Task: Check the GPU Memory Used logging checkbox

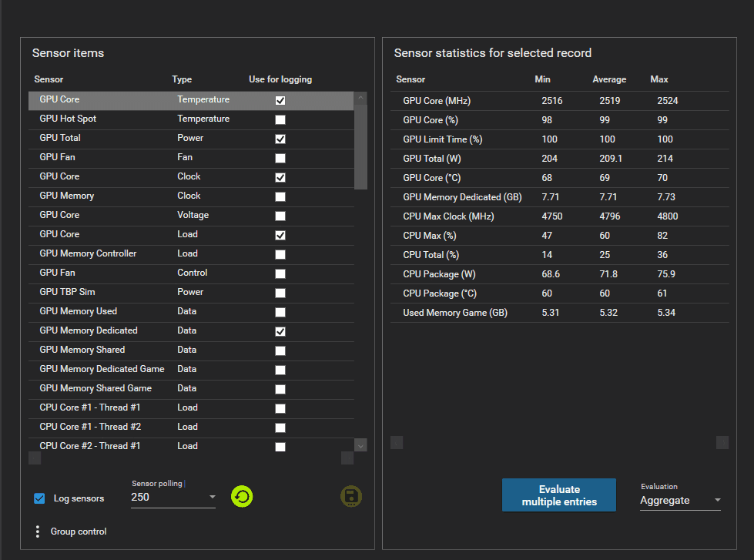Action: coord(280,311)
